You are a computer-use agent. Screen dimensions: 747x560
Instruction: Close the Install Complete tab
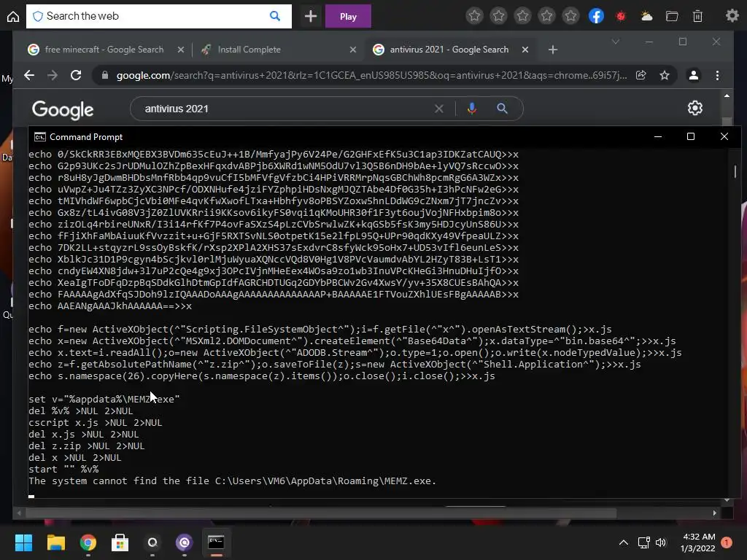pos(352,50)
